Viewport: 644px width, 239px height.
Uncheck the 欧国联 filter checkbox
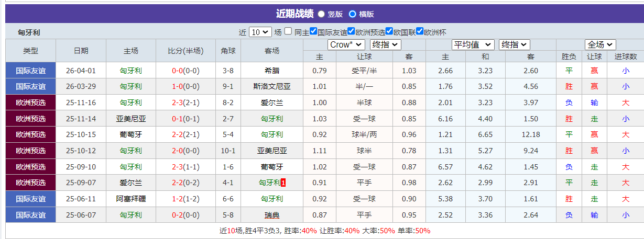(x=389, y=31)
